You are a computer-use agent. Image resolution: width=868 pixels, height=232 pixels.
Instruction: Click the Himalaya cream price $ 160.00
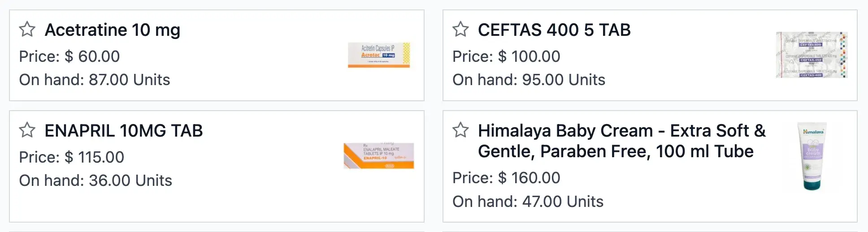pos(506,178)
